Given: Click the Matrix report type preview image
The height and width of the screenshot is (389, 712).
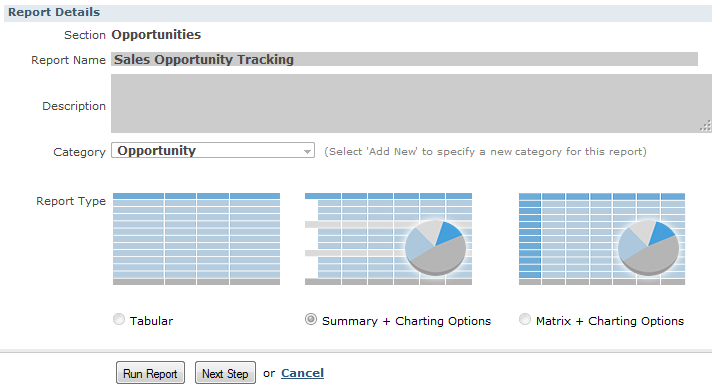Looking at the screenshot, I should 602,239.
